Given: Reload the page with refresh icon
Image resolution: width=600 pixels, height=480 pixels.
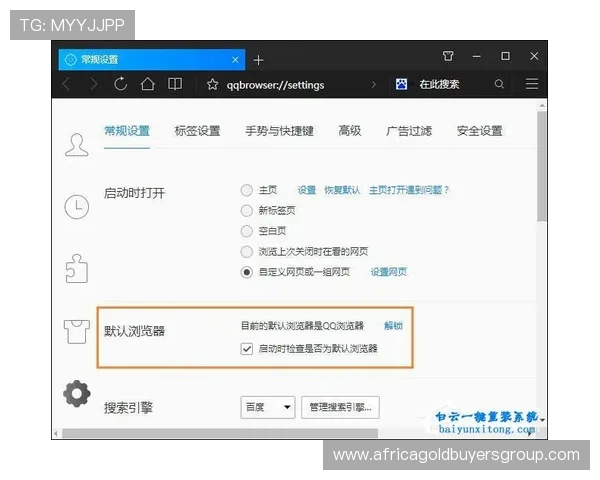Looking at the screenshot, I should point(120,84).
